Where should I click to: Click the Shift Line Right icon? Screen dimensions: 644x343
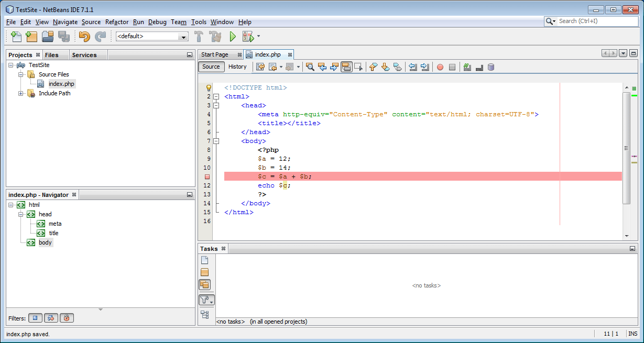(425, 67)
